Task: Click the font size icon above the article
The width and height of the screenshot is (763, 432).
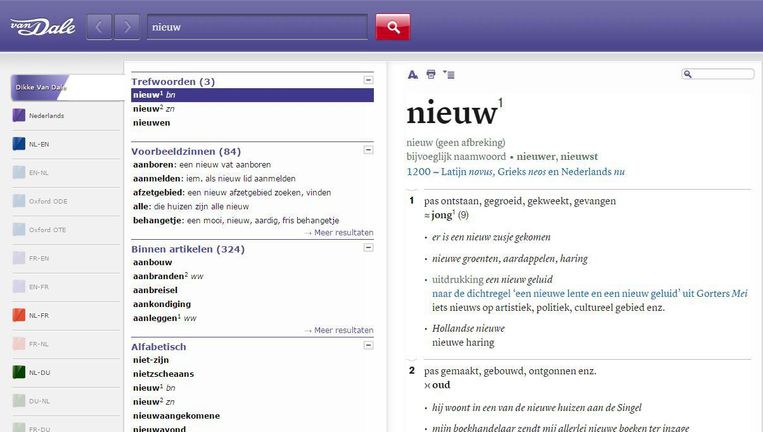Action: tap(413, 74)
